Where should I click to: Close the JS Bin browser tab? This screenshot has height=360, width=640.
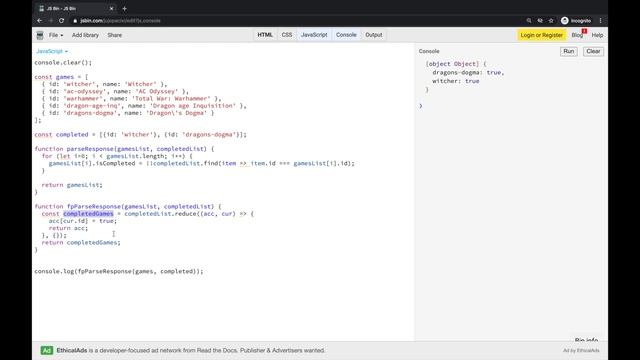[111, 8]
